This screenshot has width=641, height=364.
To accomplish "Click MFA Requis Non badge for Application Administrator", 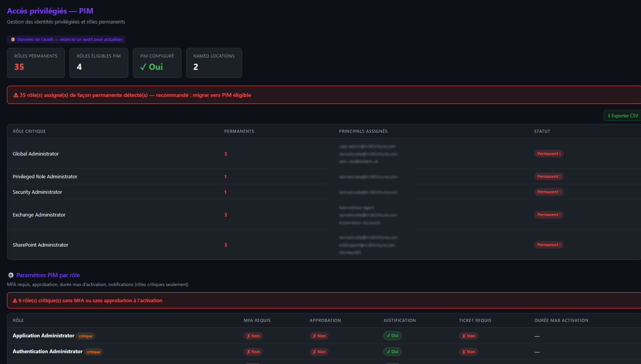I will (x=253, y=336).
